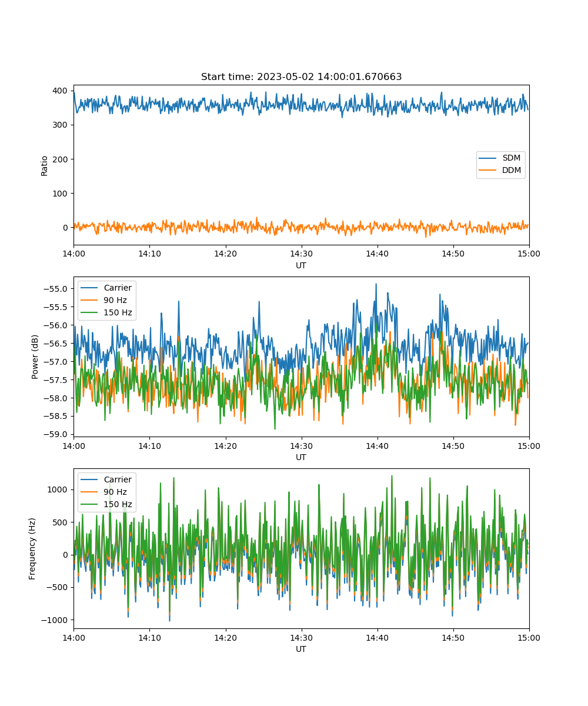
Task: Click the −55.0 tick on Power axis
Action: [x=56, y=288]
